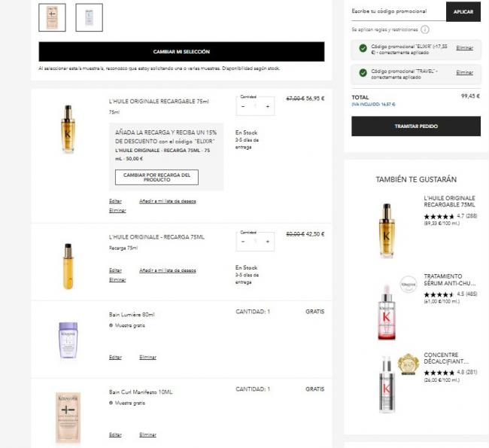Increase quantity of L'Huile Originale Recargable 75ml
The height and width of the screenshot is (448, 489).
click(268, 106)
